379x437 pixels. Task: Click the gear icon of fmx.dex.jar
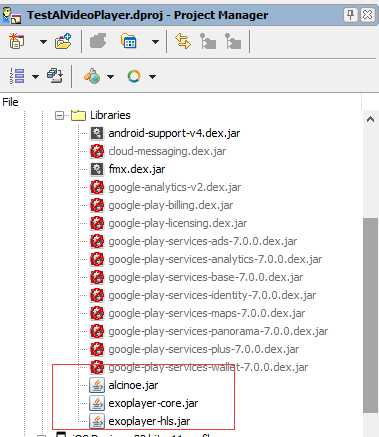tap(97, 169)
